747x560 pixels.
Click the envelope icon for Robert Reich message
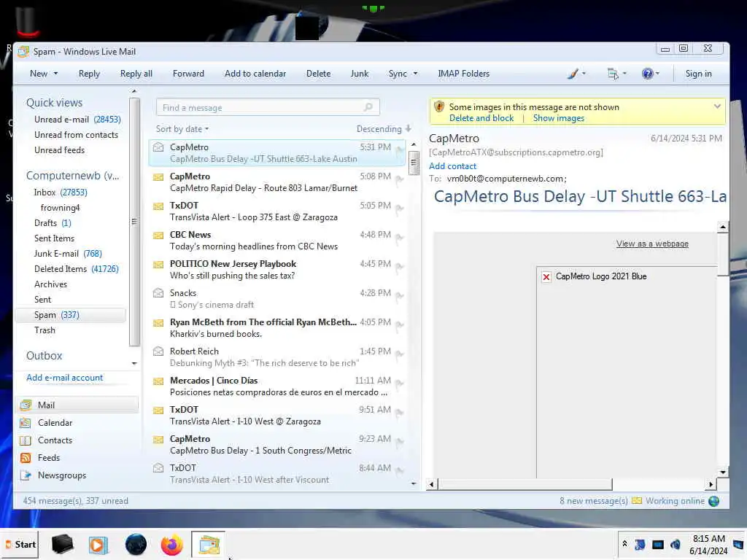(x=158, y=351)
